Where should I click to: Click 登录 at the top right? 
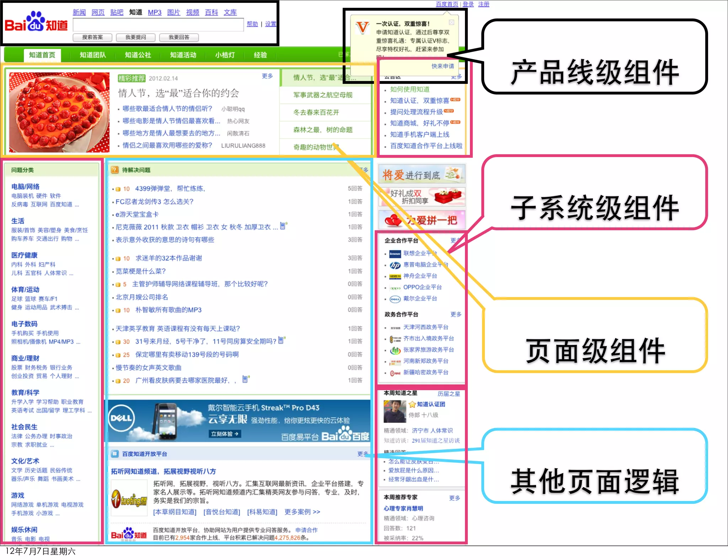[x=468, y=4]
